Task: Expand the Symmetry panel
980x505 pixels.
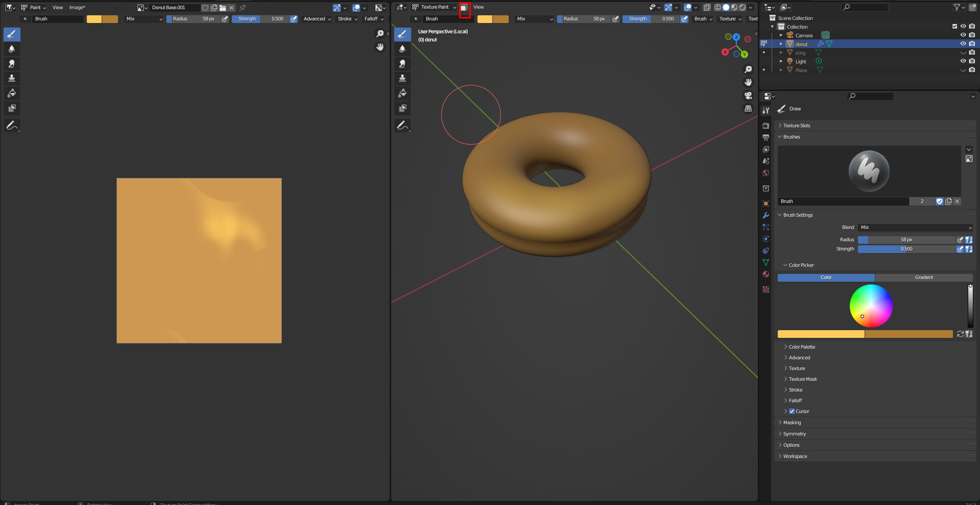Action: (x=795, y=433)
